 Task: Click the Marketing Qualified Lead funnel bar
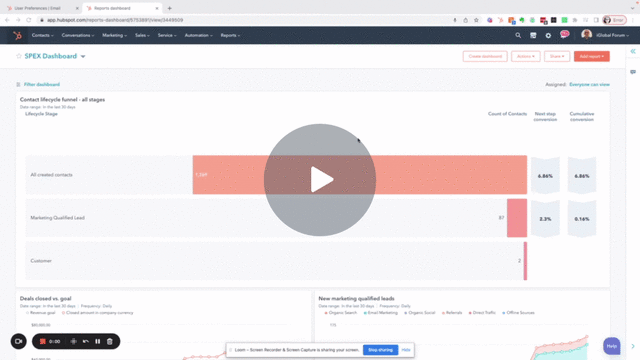pyautogui.click(x=517, y=218)
